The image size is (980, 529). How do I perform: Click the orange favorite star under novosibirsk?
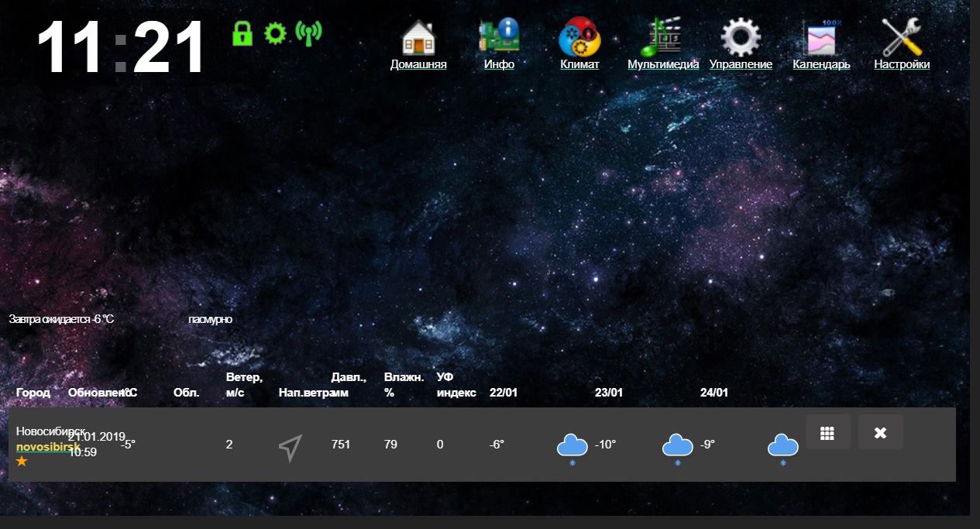tap(22, 462)
